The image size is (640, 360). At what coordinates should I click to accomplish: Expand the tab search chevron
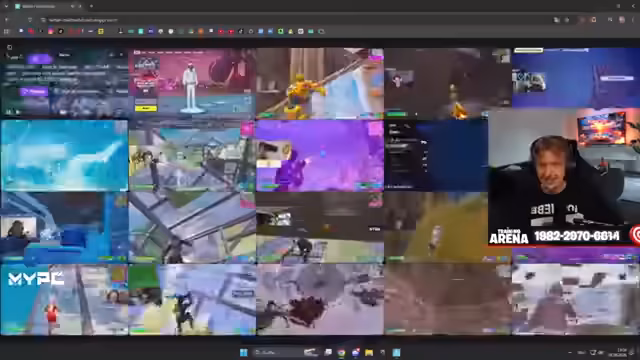[6, 6]
